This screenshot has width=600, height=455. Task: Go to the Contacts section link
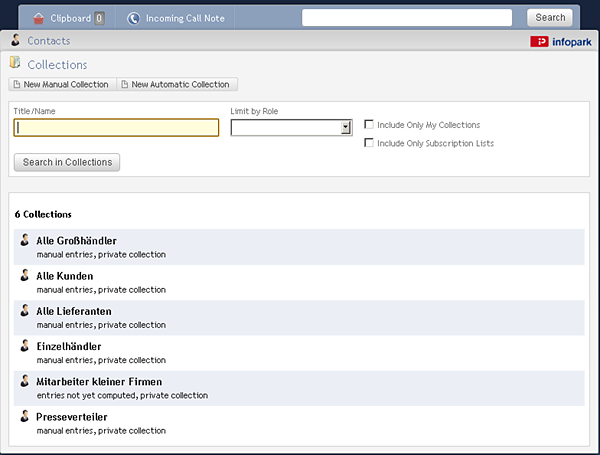[49, 41]
